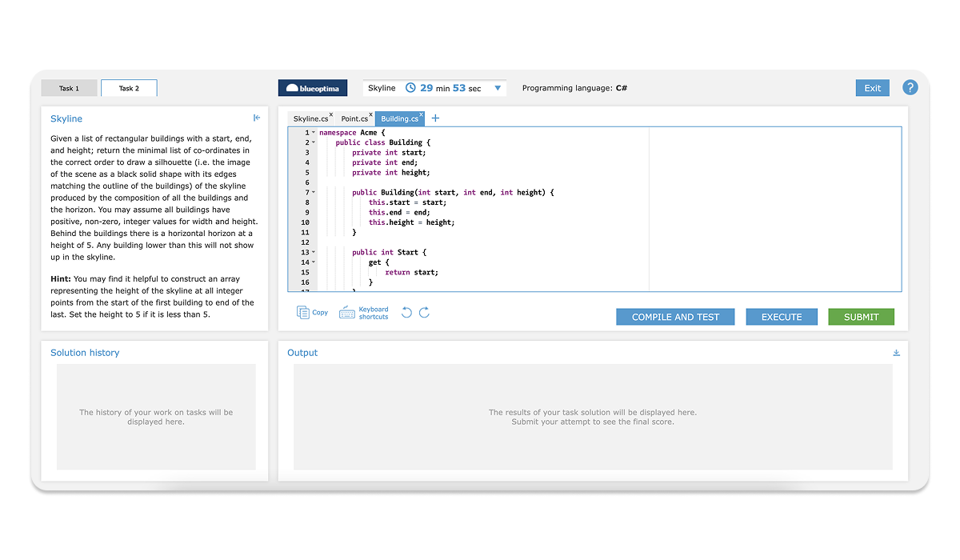The image size is (960, 560).
Task: Expand the Skyline timer dropdown arrow
Action: coord(498,88)
